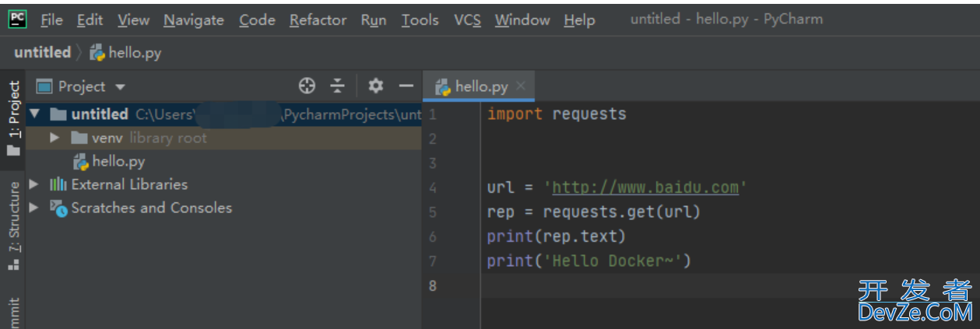Select the venv library root folder
The image size is (980, 329).
tap(224, 138)
